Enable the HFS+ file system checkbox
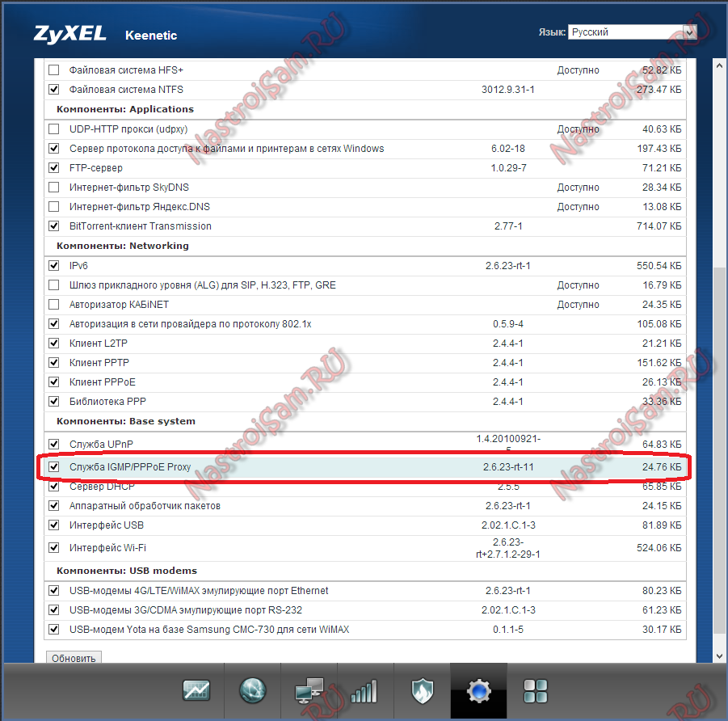 (x=54, y=70)
